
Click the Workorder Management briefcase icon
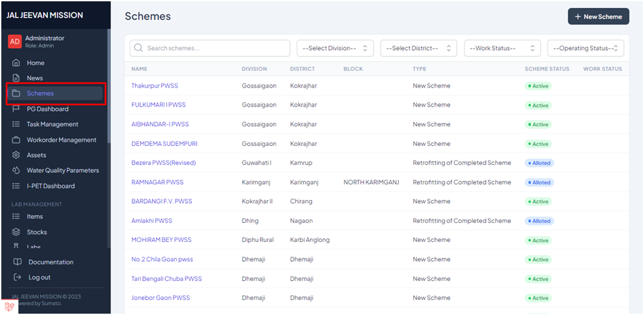point(16,140)
